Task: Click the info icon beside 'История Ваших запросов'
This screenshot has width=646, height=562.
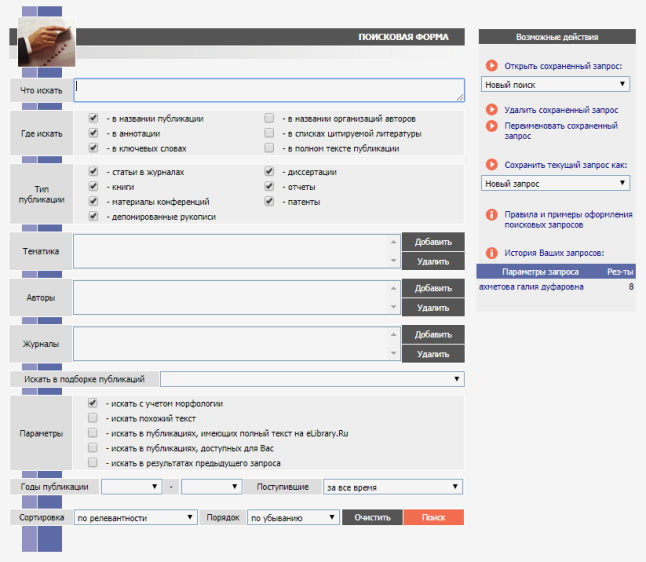Action: (492, 253)
